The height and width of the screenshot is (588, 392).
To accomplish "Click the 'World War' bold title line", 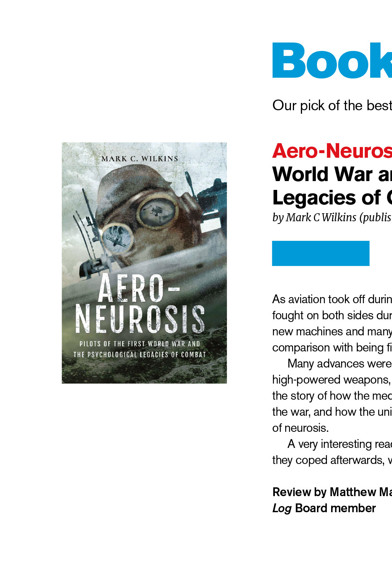I will [x=332, y=174].
